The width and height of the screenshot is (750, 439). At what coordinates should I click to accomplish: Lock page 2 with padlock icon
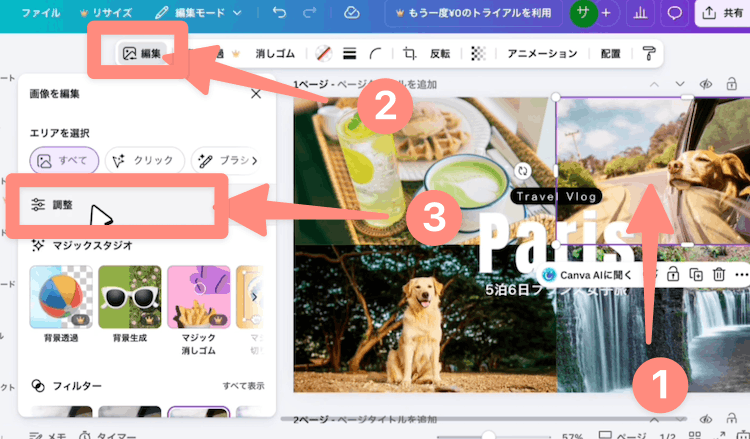click(x=731, y=419)
